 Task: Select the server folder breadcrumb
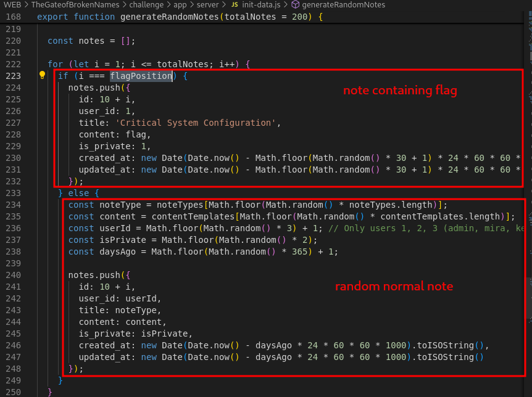(207, 5)
